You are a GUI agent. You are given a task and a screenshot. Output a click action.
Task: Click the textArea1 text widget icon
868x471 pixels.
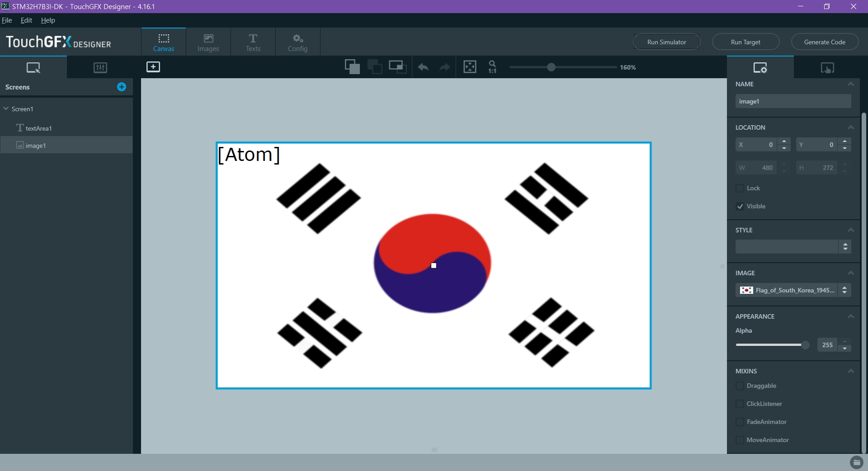click(x=20, y=128)
